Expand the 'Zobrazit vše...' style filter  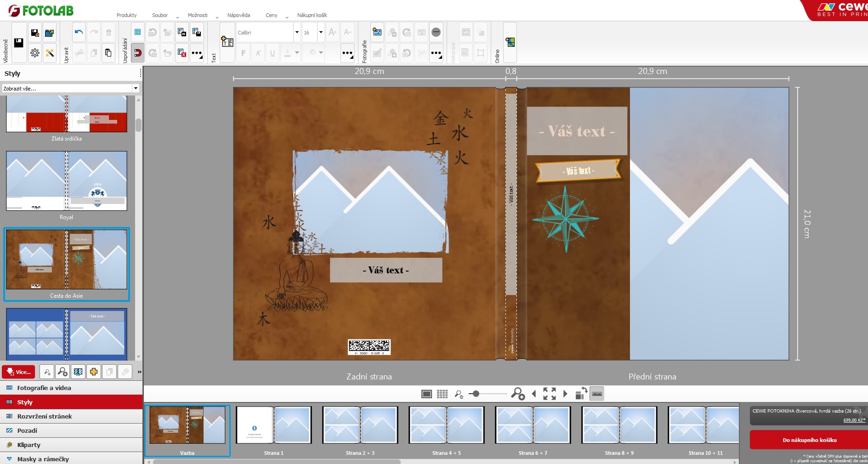tap(136, 88)
